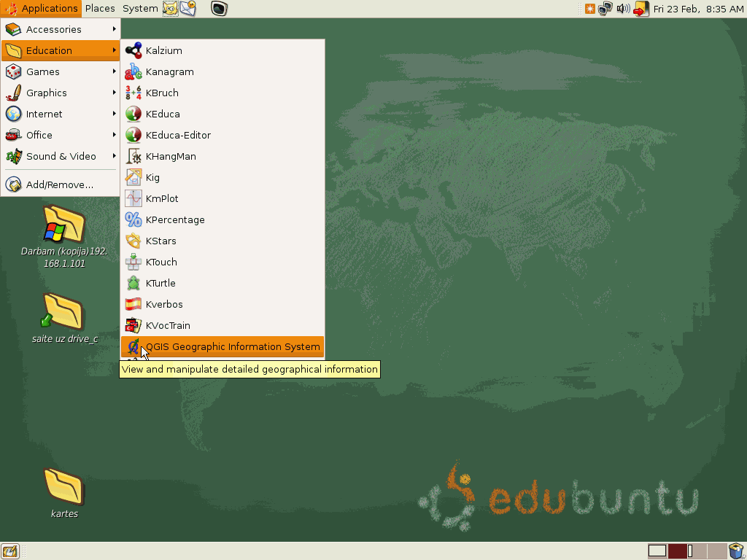Click the mail envelope launcher in top panel
747x560 pixels.
[188, 8]
